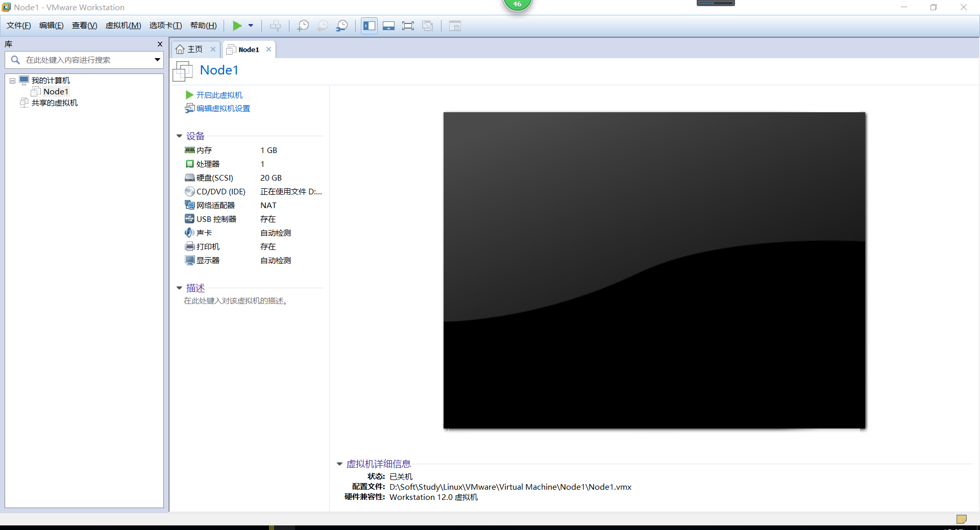The height and width of the screenshot is (530, 980).
Task: Click the VMware Workstation title bar icon
Action: point(6,7)
